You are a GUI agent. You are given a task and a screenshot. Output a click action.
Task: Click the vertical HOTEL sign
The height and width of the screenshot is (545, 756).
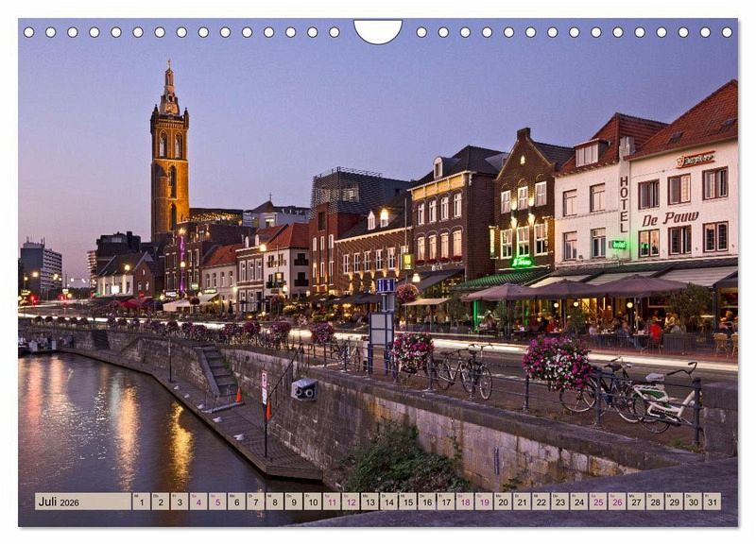[624, 203]
